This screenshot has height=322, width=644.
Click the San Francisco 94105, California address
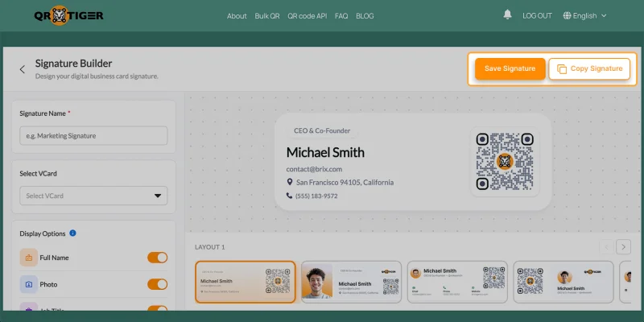pyautogui.click(x=345, y=182)
